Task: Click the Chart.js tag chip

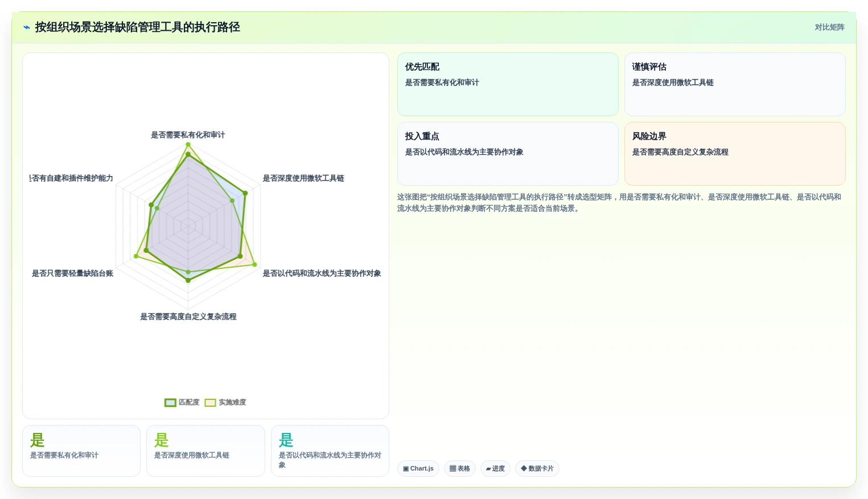Action: tap(418, 468)
